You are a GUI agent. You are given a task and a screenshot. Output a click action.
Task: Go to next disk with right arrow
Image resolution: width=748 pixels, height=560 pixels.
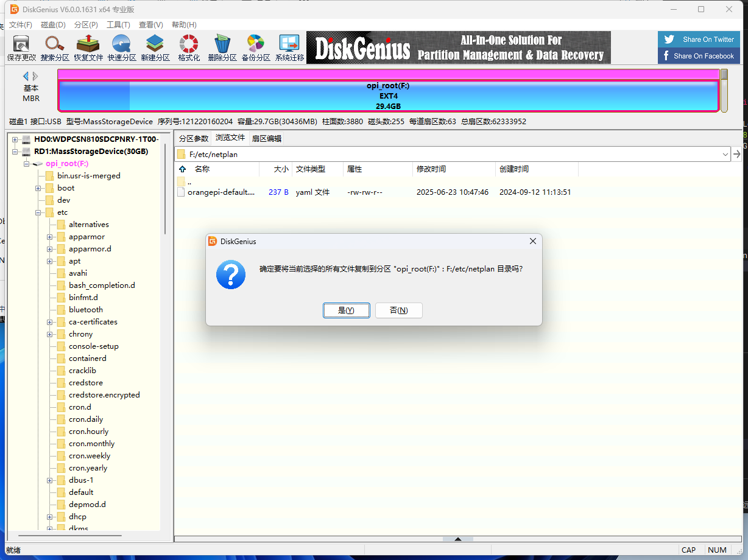tap(35, 76)
